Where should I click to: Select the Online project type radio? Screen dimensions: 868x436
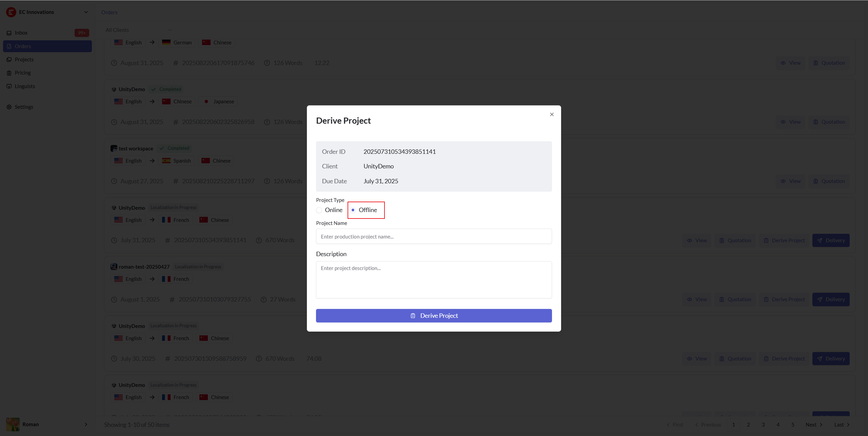tap(319, 210)
